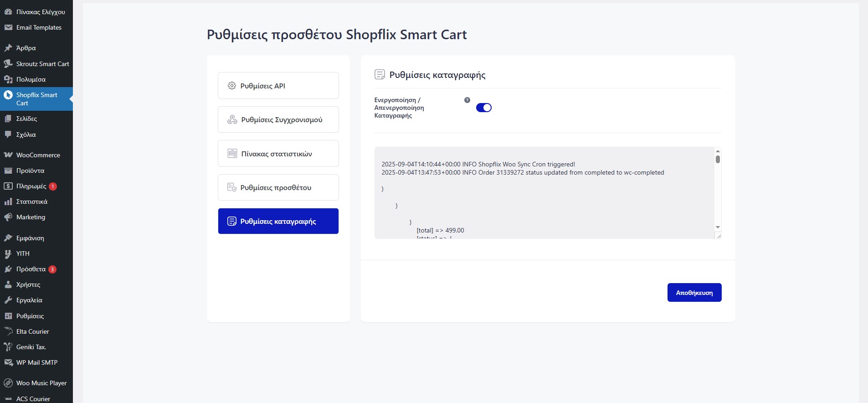Image resolution: width=868 pixels, height=403 pixels.
Task: Click the WP Mail SMTP envelope icon
Action: 8,362
